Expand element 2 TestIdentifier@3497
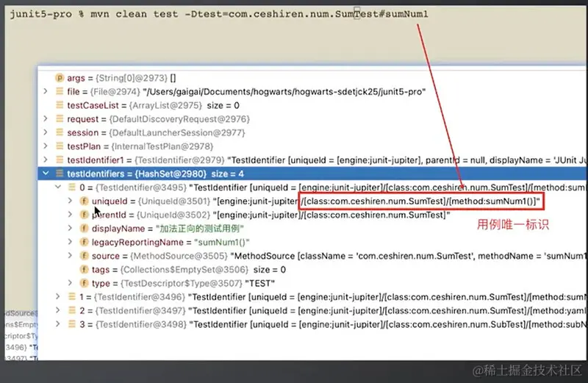588x383 pixels. pyautogui.click(x=58, y=310)
